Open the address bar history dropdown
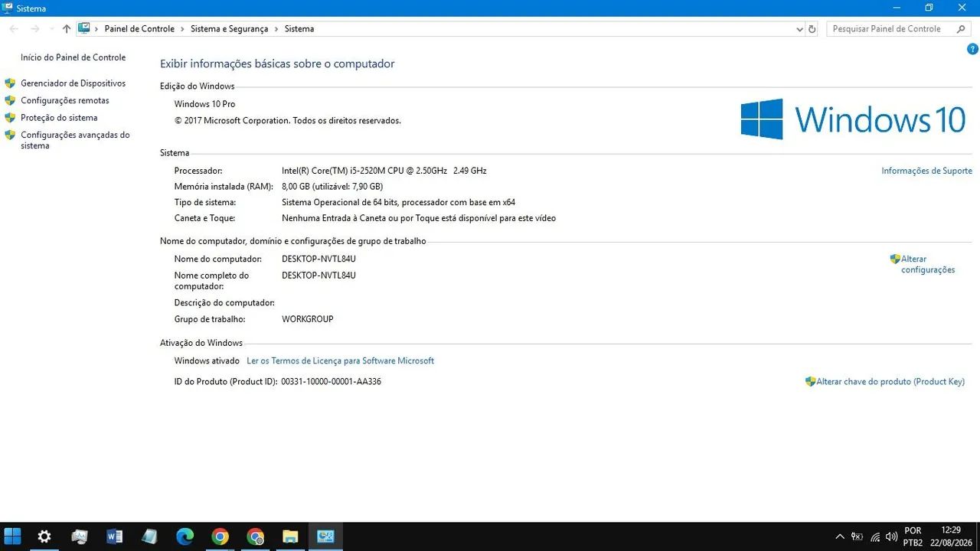 pos(800,28)
